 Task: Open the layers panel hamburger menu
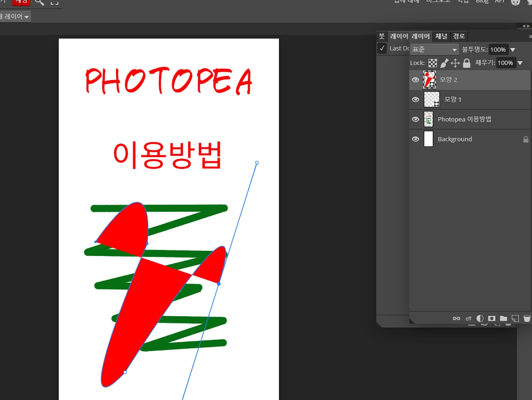click(x=530, y=36)
